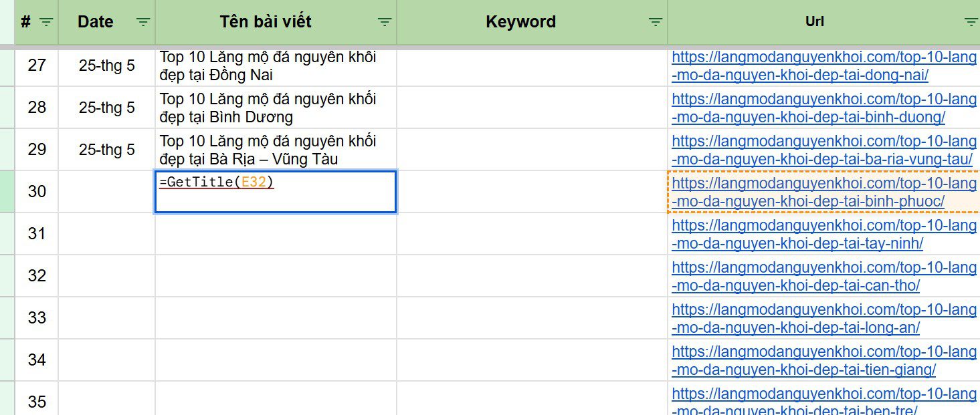The width and height of the screenshot is (980, 415).
Task: Select empty Date cell in row 30
Action: pyautogui.click(x=106, y=192)
